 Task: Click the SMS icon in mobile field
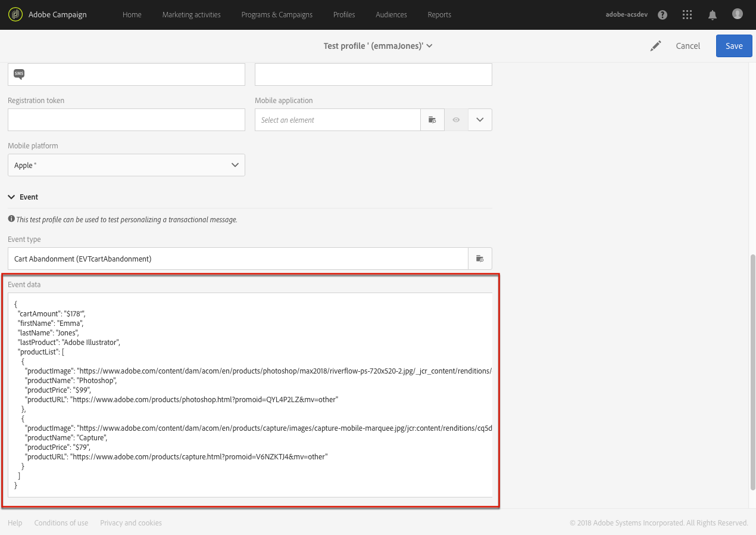tap(20, 74)
